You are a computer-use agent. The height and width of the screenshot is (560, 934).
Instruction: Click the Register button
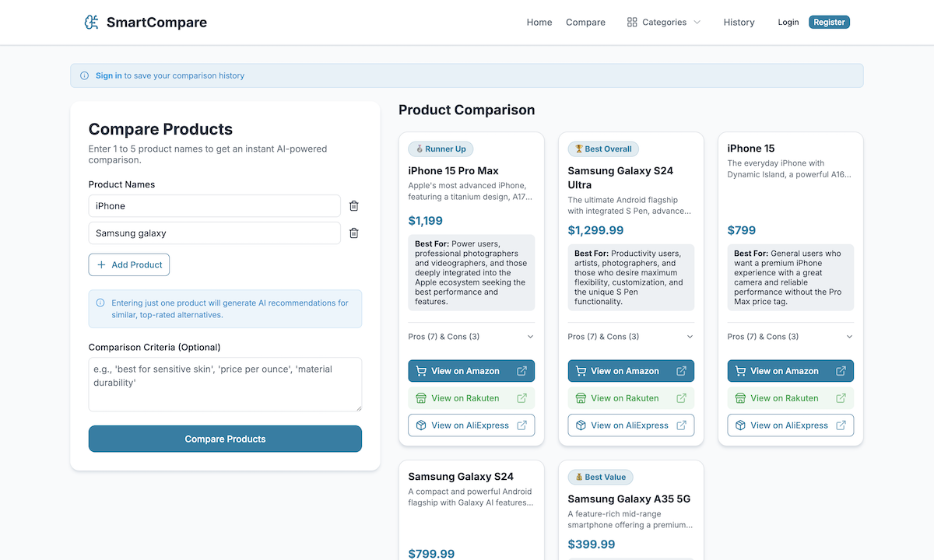pyautogui.click(x=829, y=22)
